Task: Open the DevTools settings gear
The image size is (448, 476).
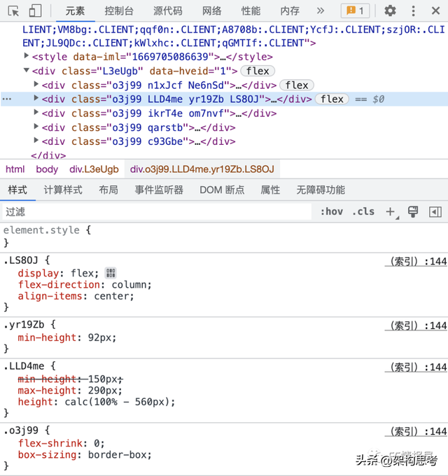Action: pos(390,11)
